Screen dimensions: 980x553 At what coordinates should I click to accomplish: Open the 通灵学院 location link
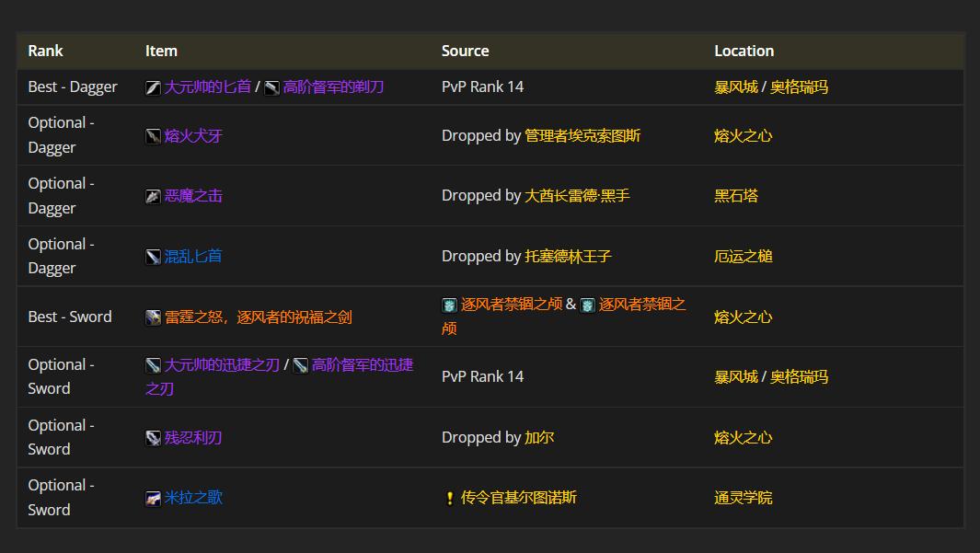click(x=744, y=498)
